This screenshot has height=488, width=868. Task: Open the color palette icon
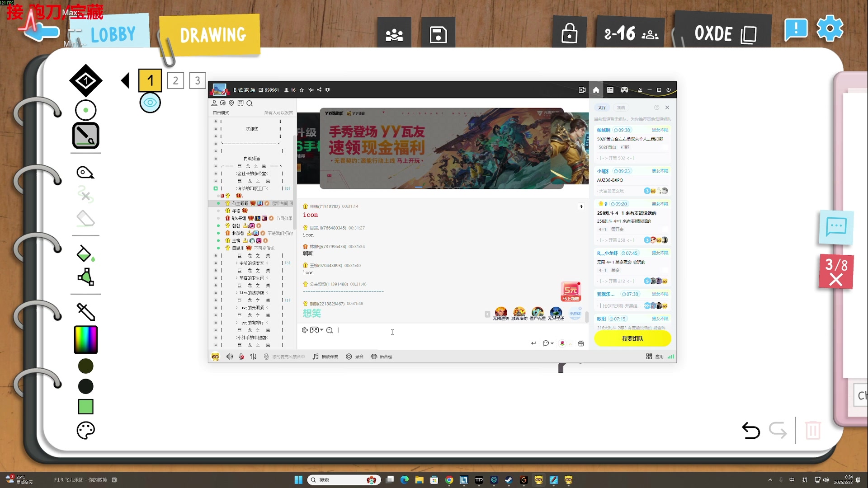pyautogui.click(x=85, y=430)
